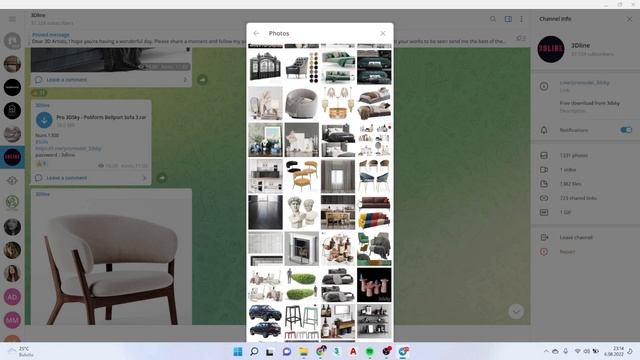Open the green sofas thumbnail
The image size is (640, 360).
click(x=338, y=67)
